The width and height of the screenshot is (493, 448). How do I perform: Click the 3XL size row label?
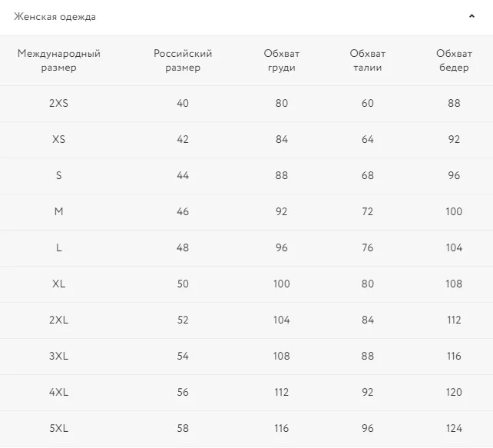coord(59,356)
